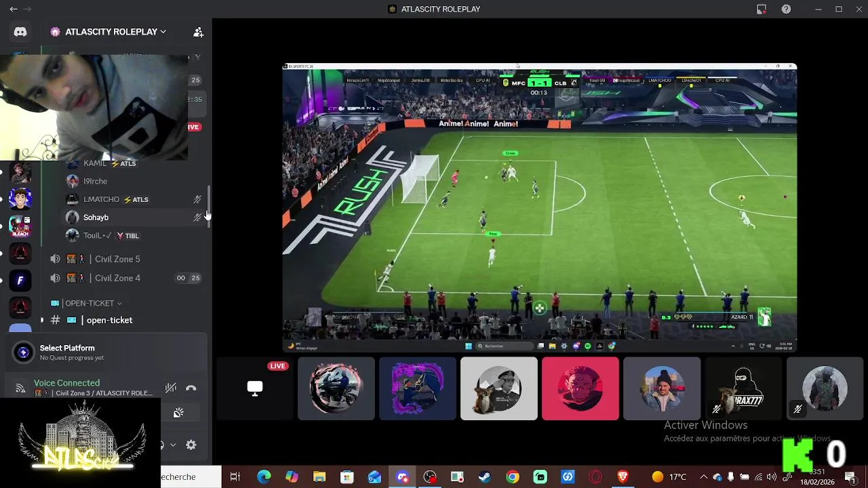Select the bearded man participant tile

pyautogui.click(x=662, y=388)
